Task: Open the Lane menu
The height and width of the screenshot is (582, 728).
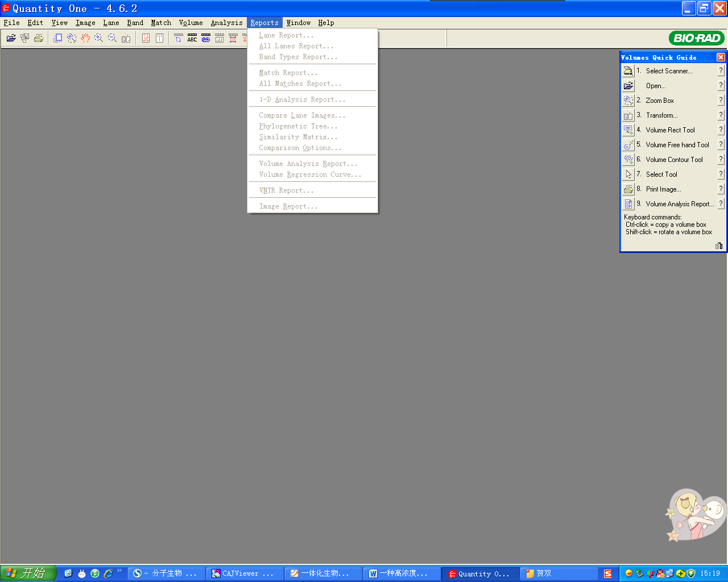Action: click(111, 23)
